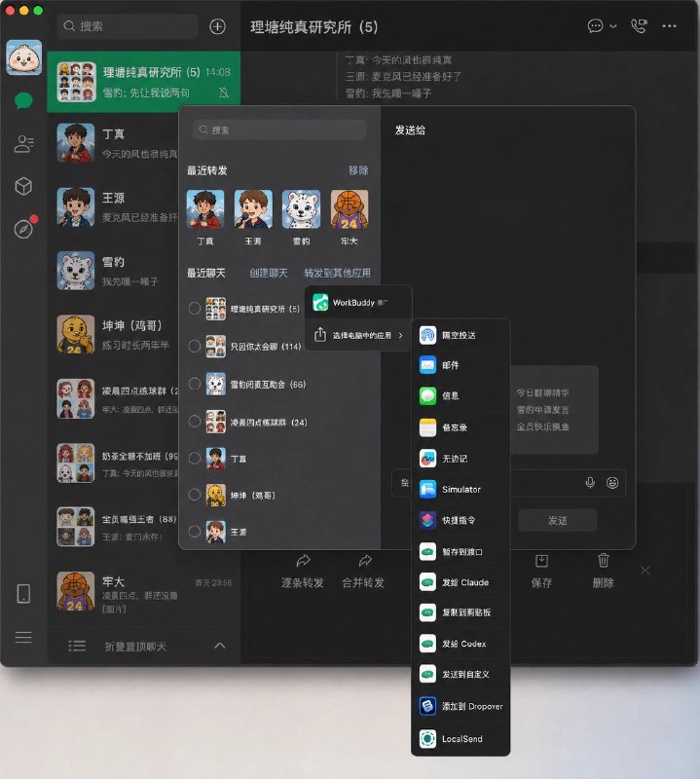
Task: Exit multi-select with the X next to 删除
Action: [645, 571]
